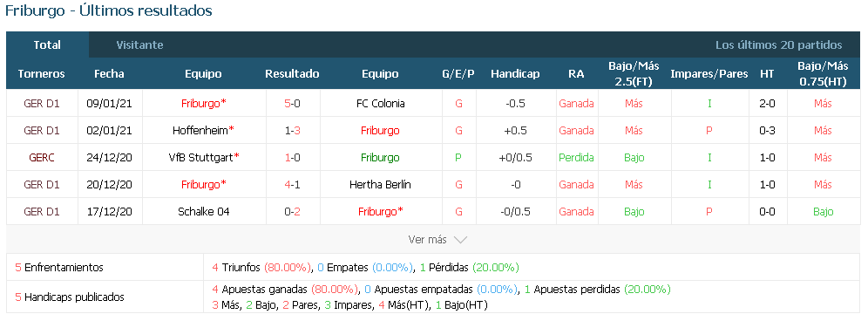Click GER D1 in the 17/12/20 row
The width and height of the screenshot is (868, 314).
click(42, 212)
